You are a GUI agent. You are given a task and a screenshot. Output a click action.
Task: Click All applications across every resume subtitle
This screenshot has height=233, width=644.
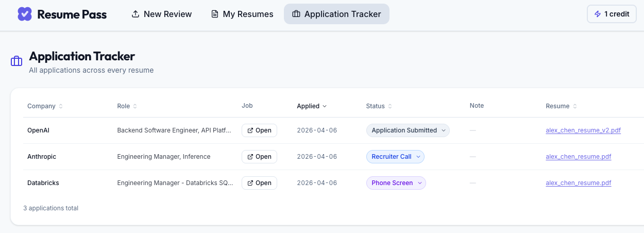click(91, 70)
